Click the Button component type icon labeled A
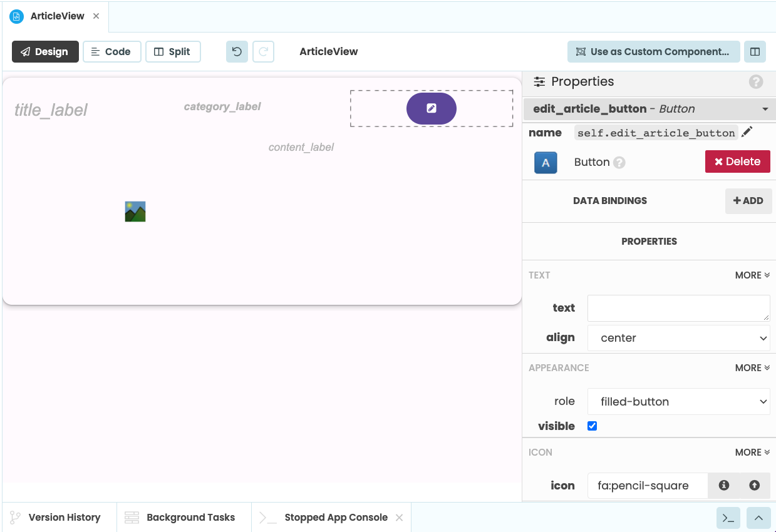The height and width of the screenshot is (532, 776). 545,162
